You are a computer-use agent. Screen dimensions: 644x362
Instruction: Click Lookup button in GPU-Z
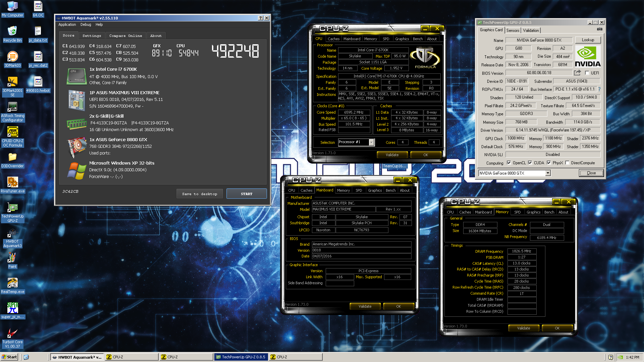[x=588, y=40]
